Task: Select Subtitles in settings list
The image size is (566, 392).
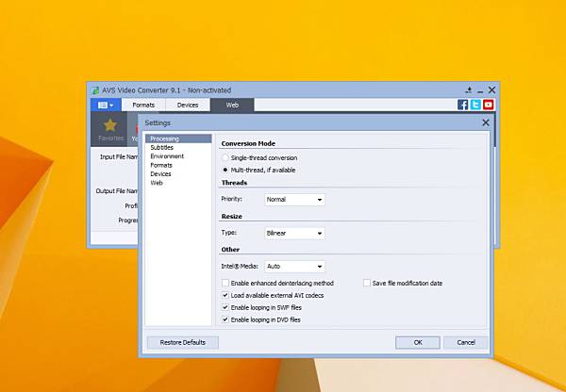Action: tap(178, 148)
